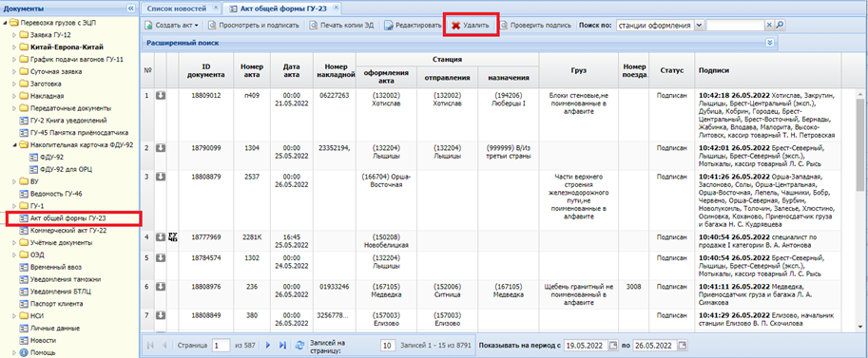868x358 pixels.
Task: Expand the Накладная folder
Action: (x=14, y=96)
